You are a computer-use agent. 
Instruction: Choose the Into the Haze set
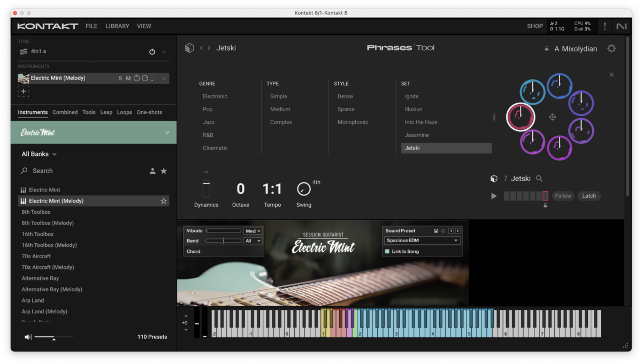(x=421, y=122)
